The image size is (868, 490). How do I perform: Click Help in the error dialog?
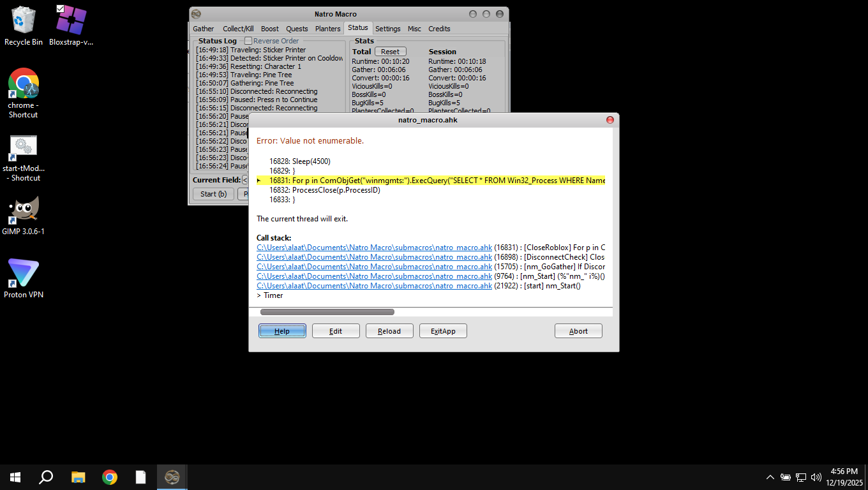[282, 331]
